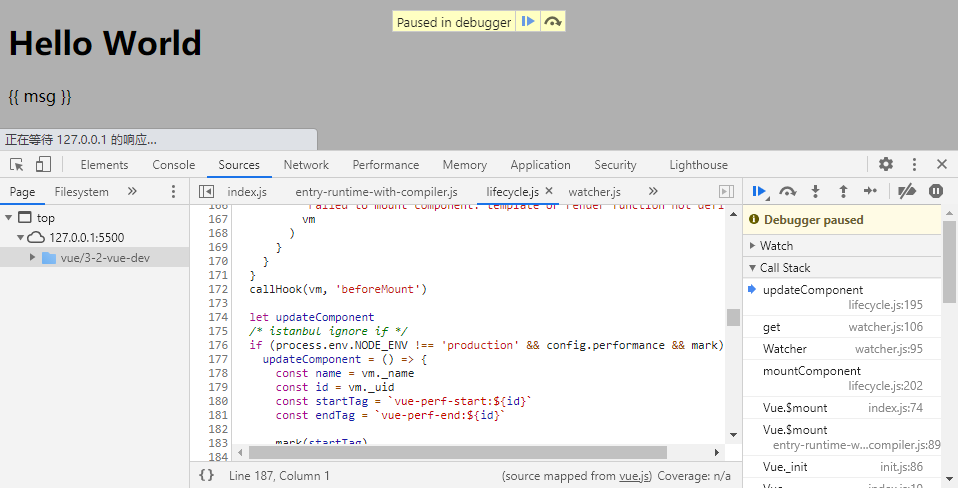This screenshot has height=488, width=958.
Task: Select the Vue._init frame at init.js:86
Action: [x=842, y=467]
